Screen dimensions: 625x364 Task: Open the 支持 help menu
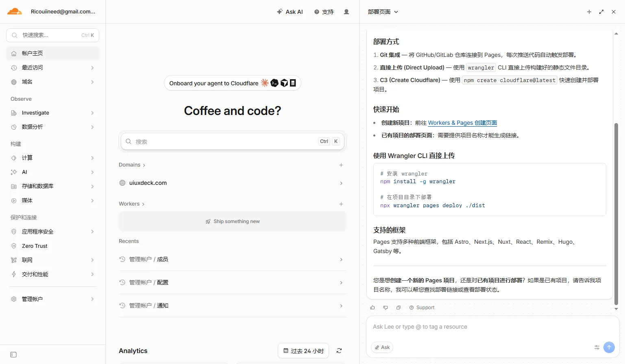coord(324,12)
